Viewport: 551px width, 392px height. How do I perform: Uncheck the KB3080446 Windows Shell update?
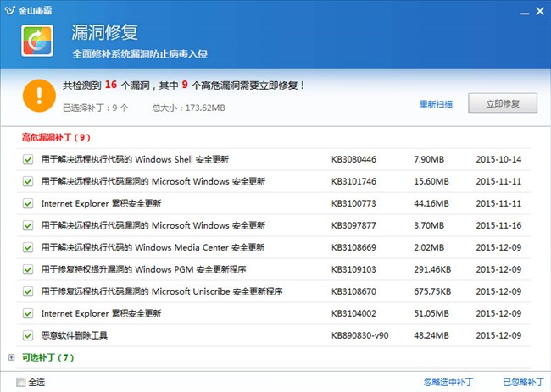click(27, 159)
